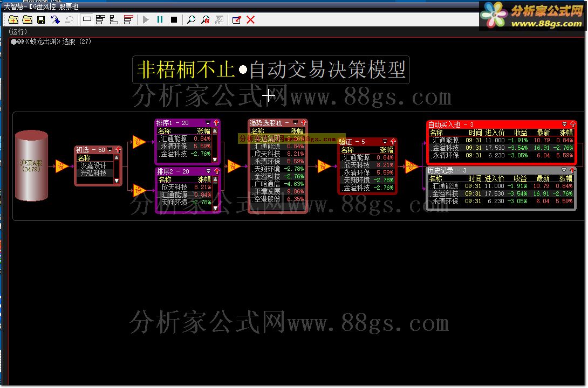Viewport: 588px width, 388px height.
Task: Click the 设 triangle before 自动买入池
Action: pos(412,167)
